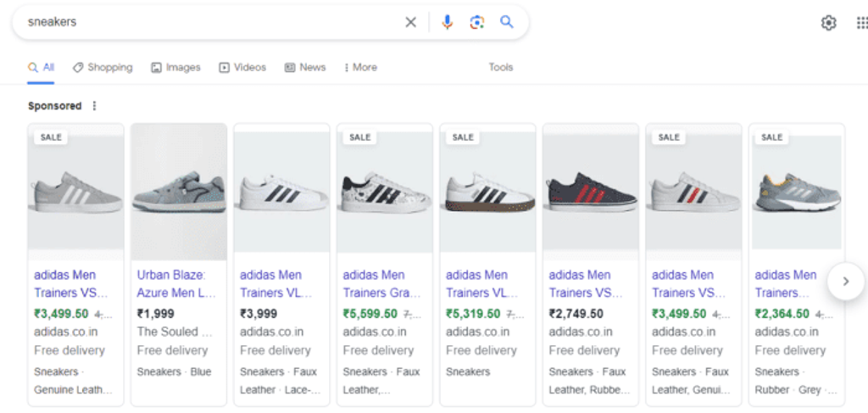
Task: Click the Sneakers · Blue description text
Action: [174, 371]
